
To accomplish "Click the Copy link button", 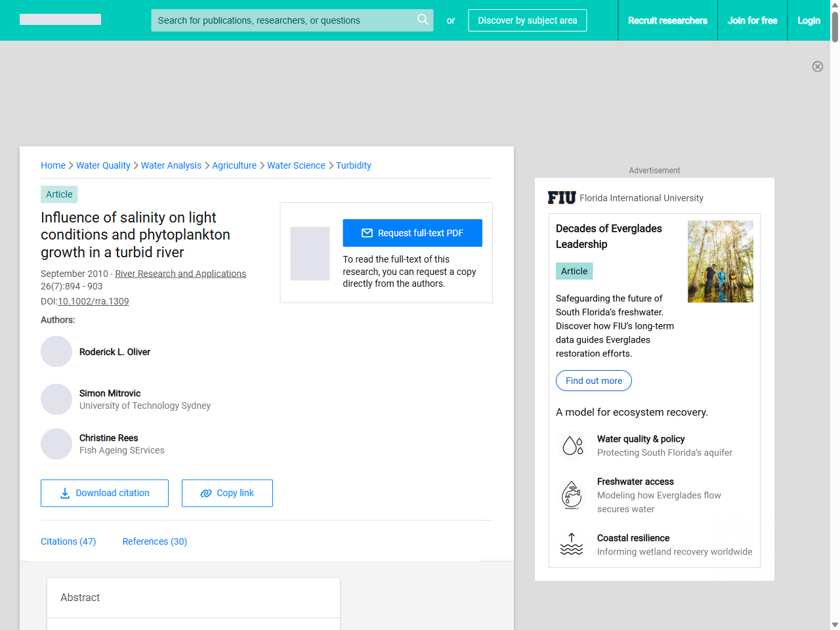I will pos(227,493).
